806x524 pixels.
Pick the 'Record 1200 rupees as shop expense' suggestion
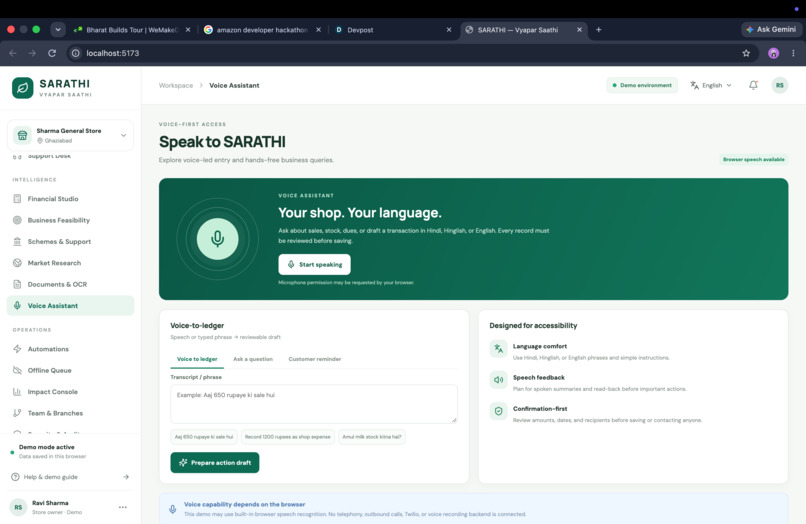pos(288,437)
